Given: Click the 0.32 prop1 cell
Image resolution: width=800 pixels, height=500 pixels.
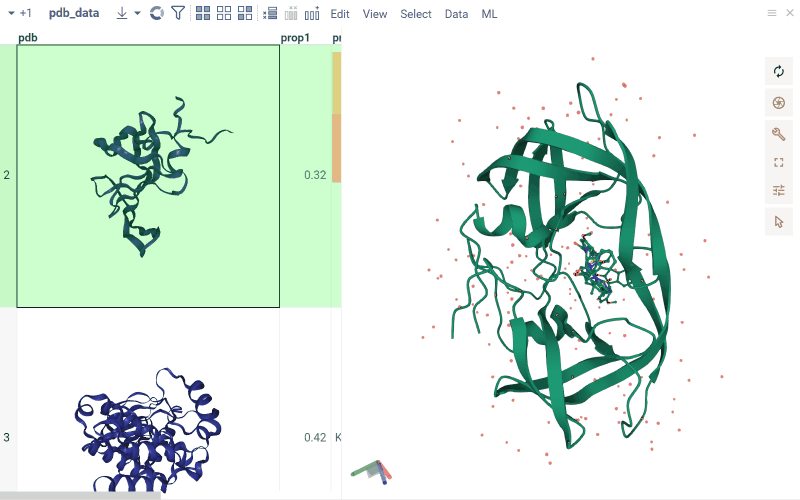Looking at the screenshot, I should [305, 176].
